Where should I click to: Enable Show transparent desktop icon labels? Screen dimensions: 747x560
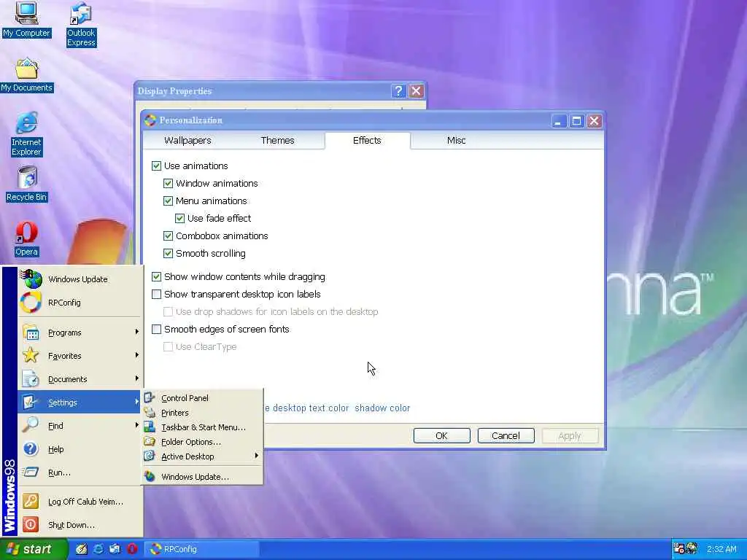tap(156, 295)
